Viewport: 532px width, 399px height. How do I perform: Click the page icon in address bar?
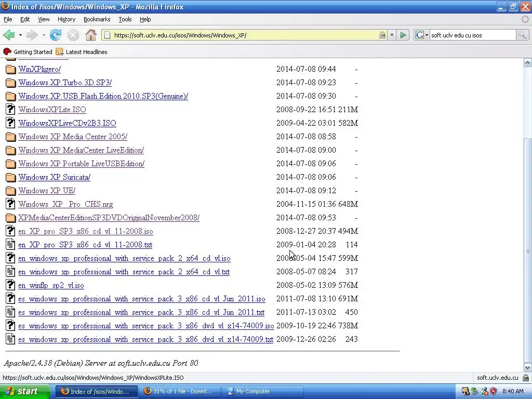tap(107, 35)
